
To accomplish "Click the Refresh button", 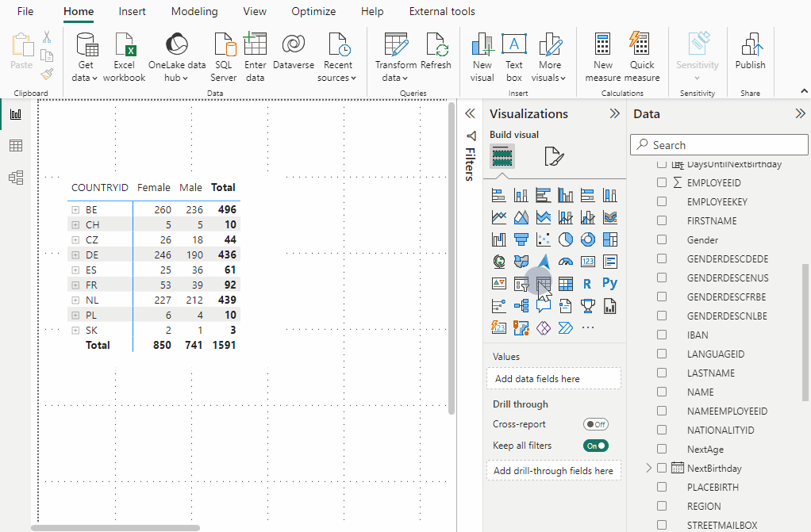I will (436, 51).
